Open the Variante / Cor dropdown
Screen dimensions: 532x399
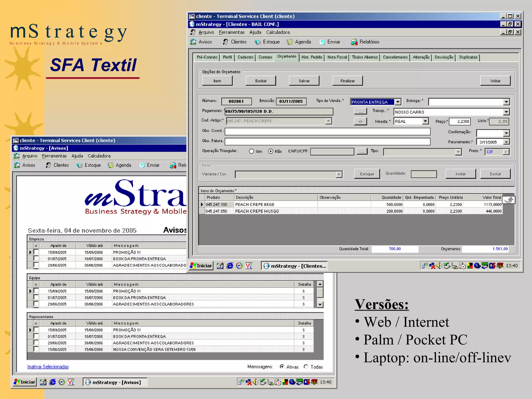pos(339,174)
